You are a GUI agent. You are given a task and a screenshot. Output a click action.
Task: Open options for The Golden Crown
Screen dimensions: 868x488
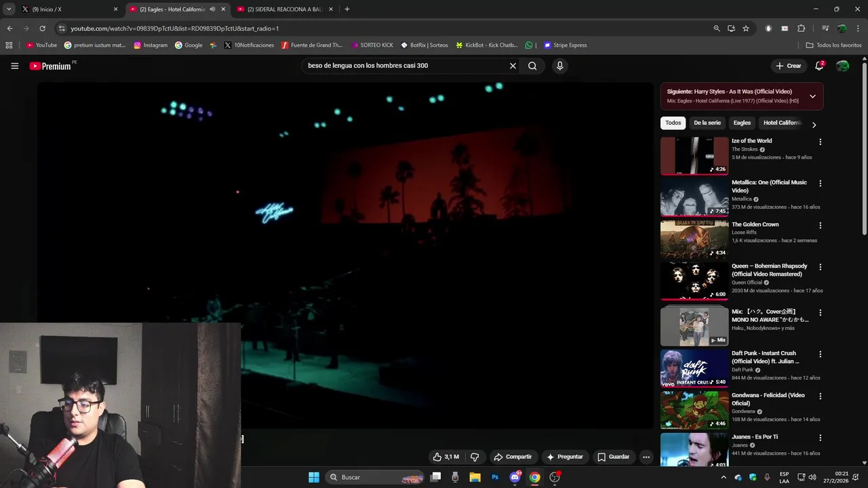(x=820, y=226)
